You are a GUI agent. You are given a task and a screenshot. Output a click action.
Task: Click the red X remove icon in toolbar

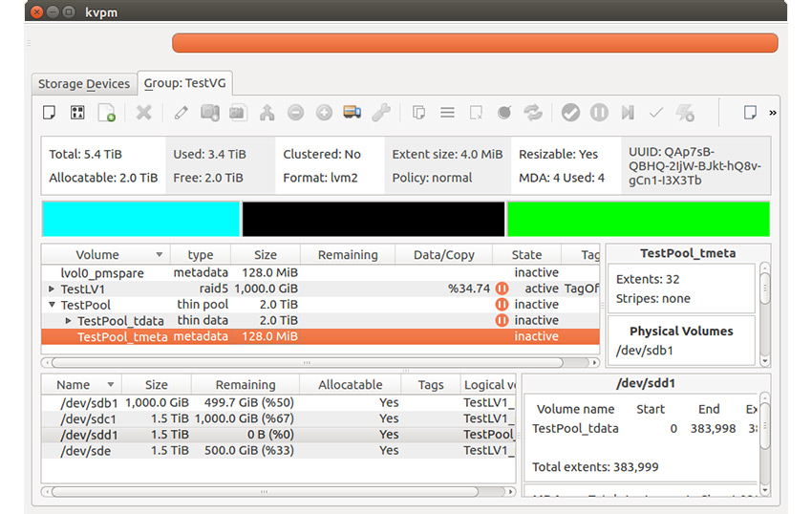[x=143, y=113]
